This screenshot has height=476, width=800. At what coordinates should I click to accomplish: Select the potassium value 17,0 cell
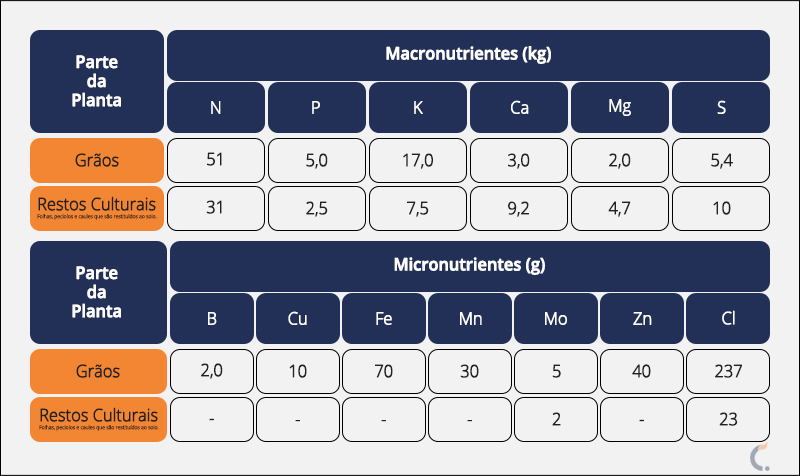pos(418,160)
